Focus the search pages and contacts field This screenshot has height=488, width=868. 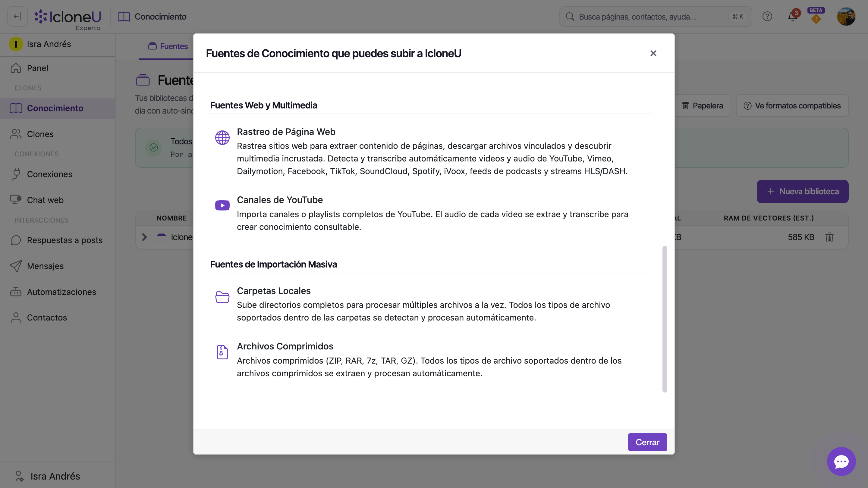(x=656, y=17)
